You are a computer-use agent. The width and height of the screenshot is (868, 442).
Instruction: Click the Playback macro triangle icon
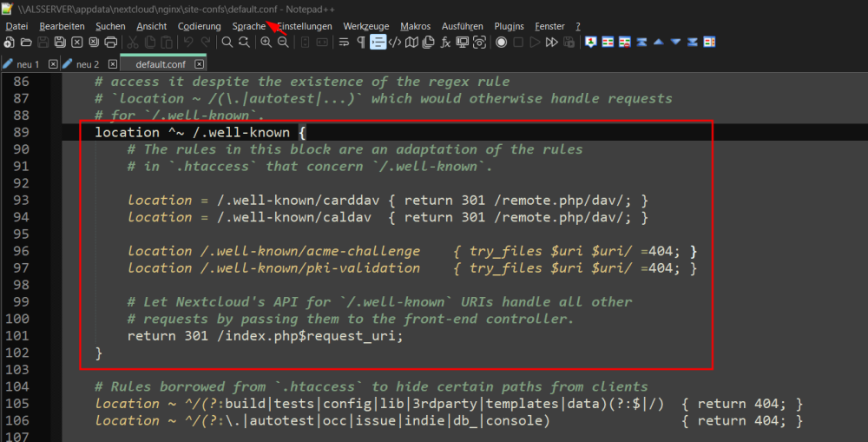click(x=535, y=42)
